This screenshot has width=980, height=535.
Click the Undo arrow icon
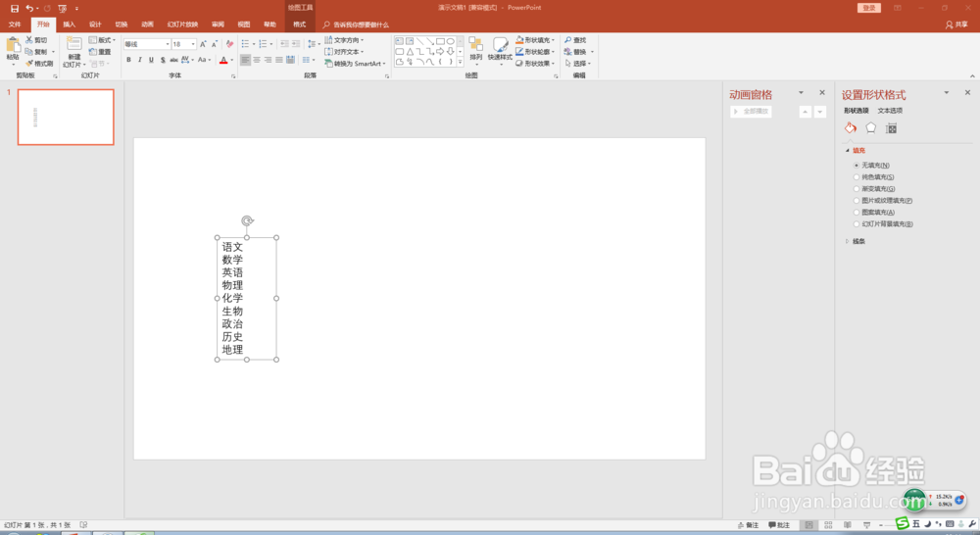pyautogui.click(x=29, y=8)
